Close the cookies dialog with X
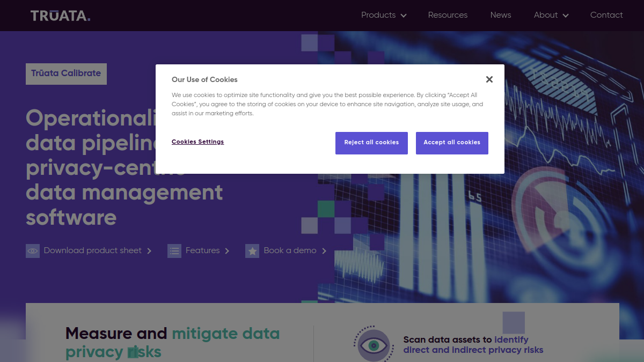The width and height of the screenshot is (644, 362). point(489,79)
